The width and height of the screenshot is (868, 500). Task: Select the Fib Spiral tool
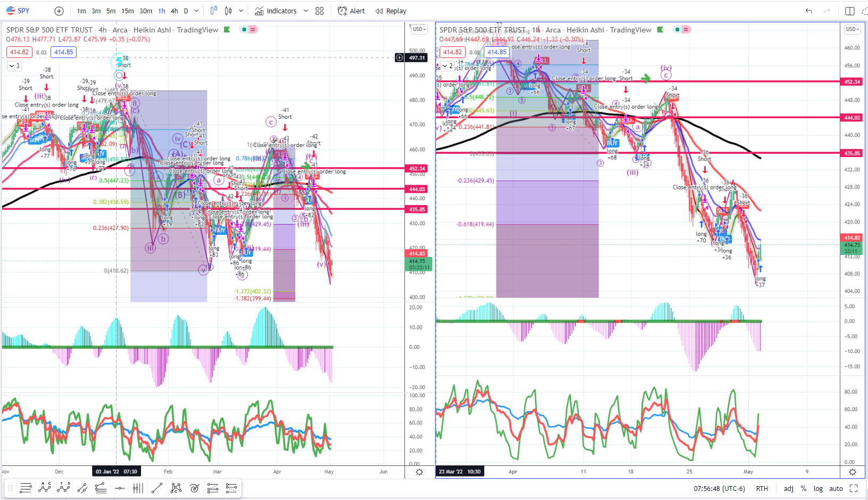tap(194, 488)
